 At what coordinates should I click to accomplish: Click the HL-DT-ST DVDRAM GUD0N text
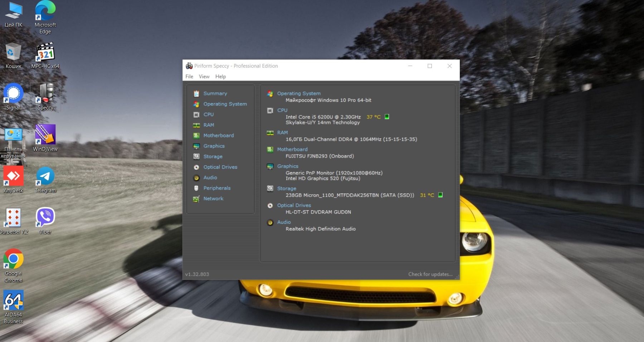[318, 212]
